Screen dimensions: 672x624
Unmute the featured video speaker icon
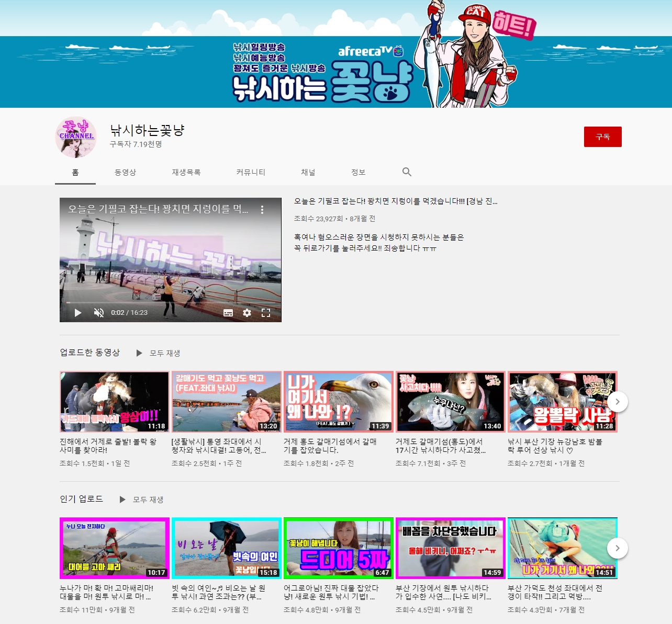click(98, 313)
